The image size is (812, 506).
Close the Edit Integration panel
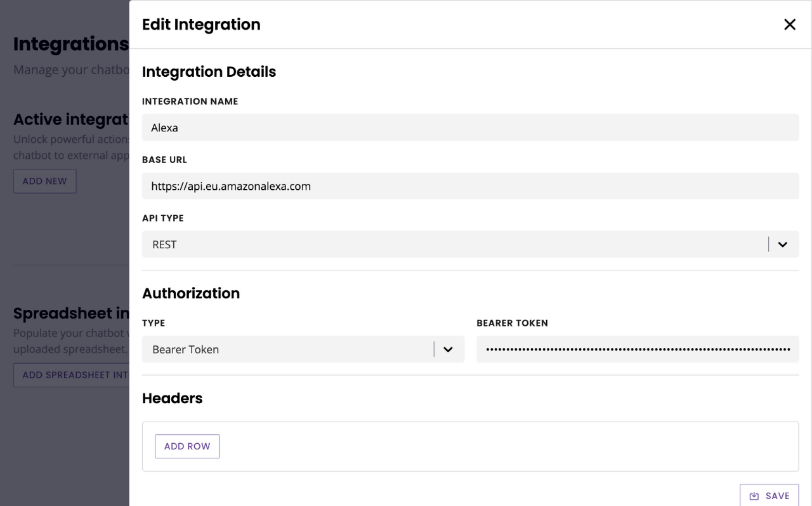[790, 24]
